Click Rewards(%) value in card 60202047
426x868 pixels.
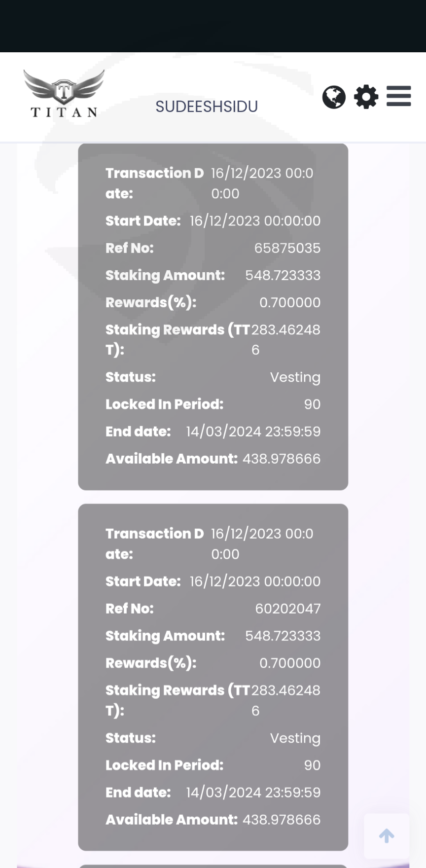click(x=289, y=663)
